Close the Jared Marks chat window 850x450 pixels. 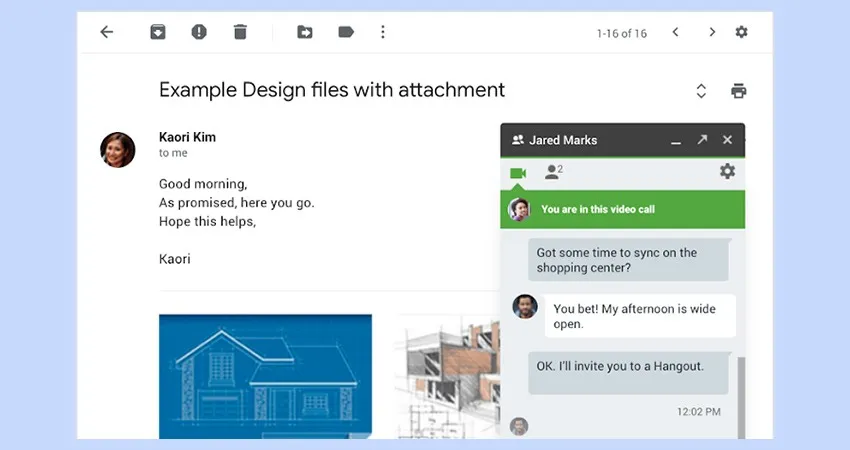pos(727,140)
